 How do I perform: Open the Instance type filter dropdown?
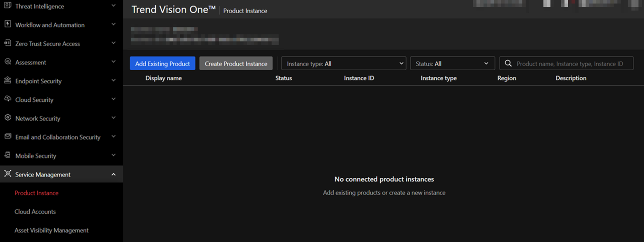[x=343, y=64]
